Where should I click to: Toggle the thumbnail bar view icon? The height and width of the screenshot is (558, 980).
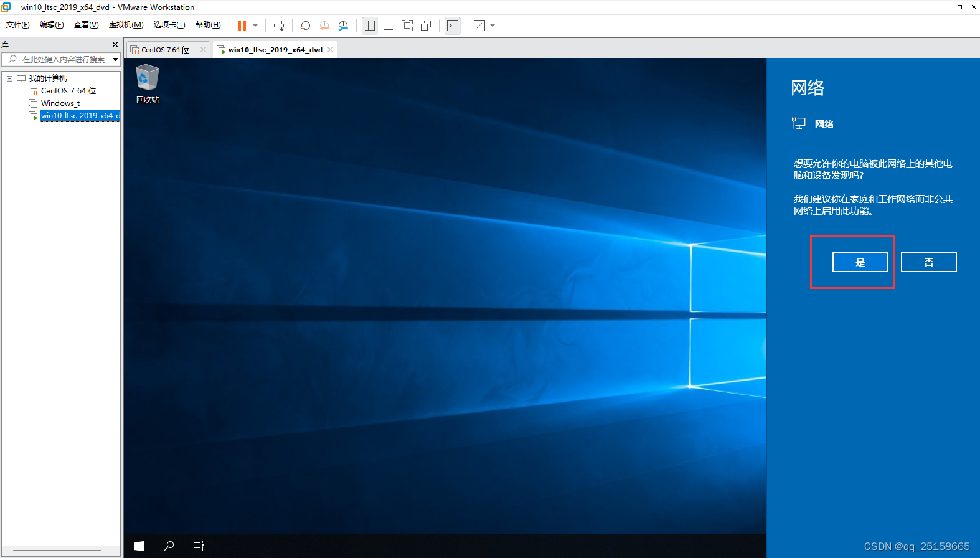tap(389, 26)
